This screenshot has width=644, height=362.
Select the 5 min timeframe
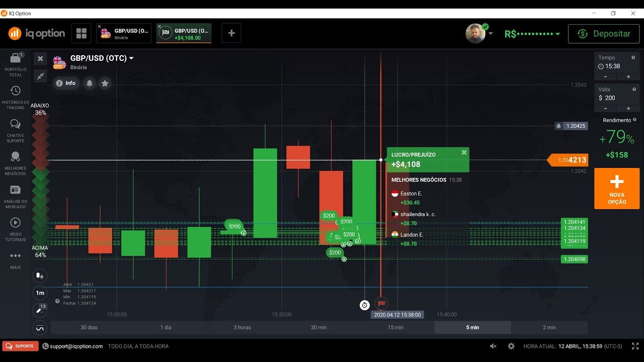(x=472, y=327)
